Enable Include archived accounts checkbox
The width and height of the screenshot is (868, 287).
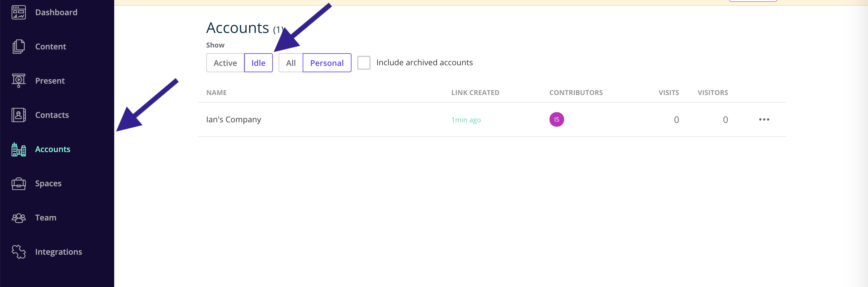tap(364, 63)
